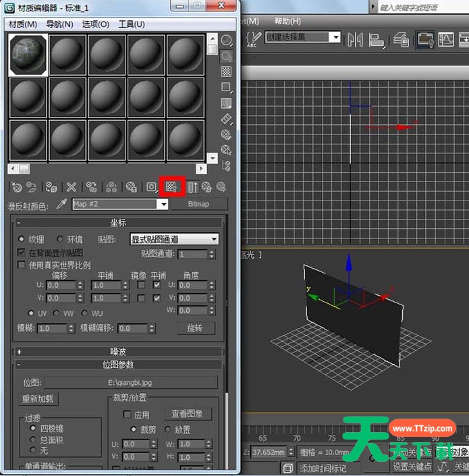Click the Align tool in main toolbar
Viewport: 469px width, 476px height.
377,40
